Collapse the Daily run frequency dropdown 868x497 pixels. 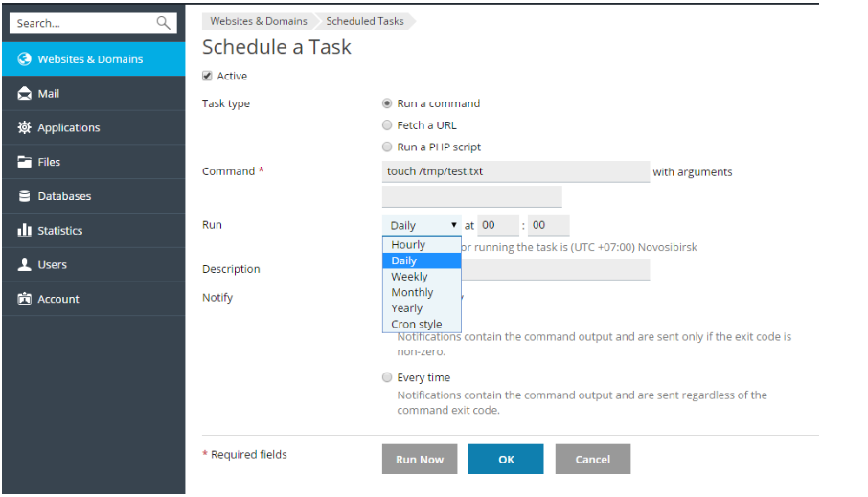pyautogui.click(x=422, y=225)
